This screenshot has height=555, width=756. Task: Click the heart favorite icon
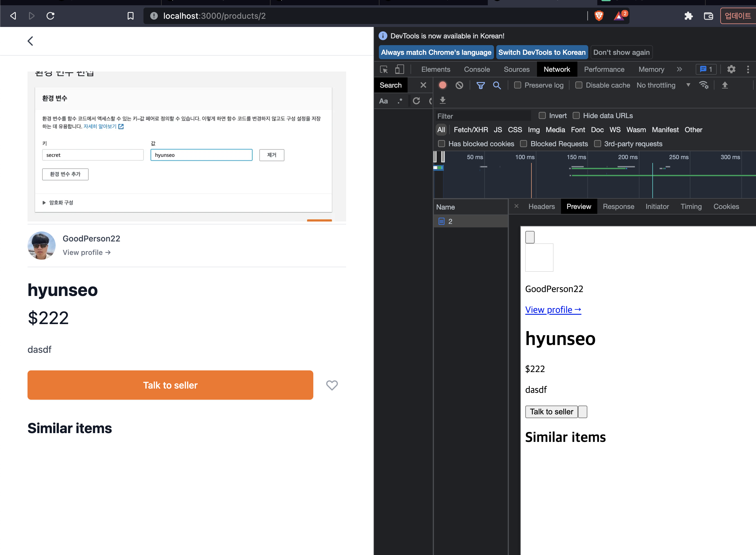(x=332, y=385)
